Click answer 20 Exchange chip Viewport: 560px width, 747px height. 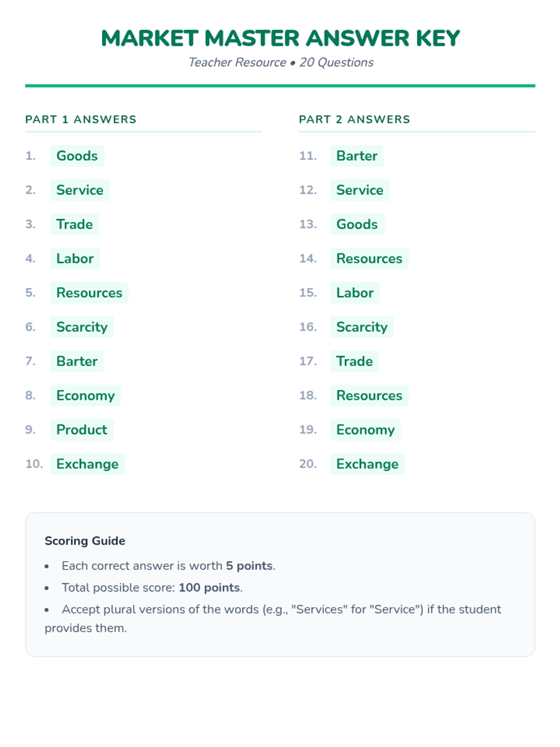click(367, 464)
